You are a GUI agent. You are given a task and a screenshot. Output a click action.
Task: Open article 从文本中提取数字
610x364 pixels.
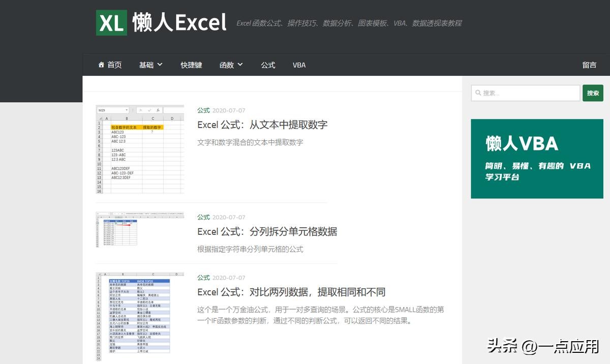pyautogui.click(x=262, y=125)
